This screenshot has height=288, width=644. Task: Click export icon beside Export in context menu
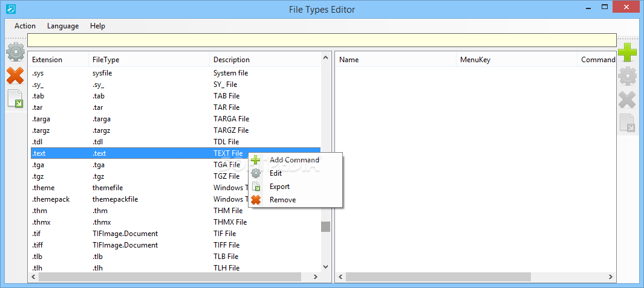pos(256,186)
